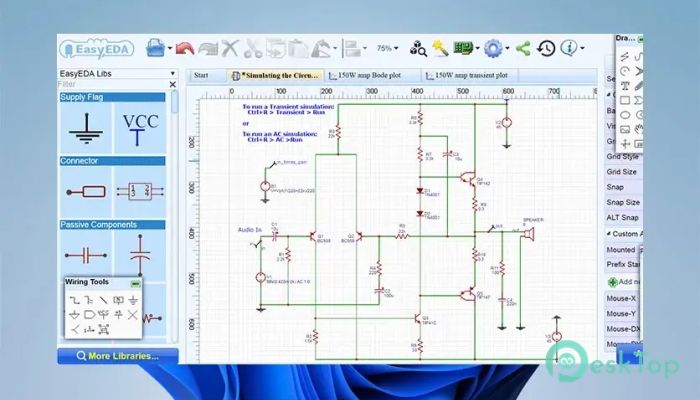Select the Ellipse tool in Drawing panel
The width and height of the screenshot is (700, 400).
[625, 115]
